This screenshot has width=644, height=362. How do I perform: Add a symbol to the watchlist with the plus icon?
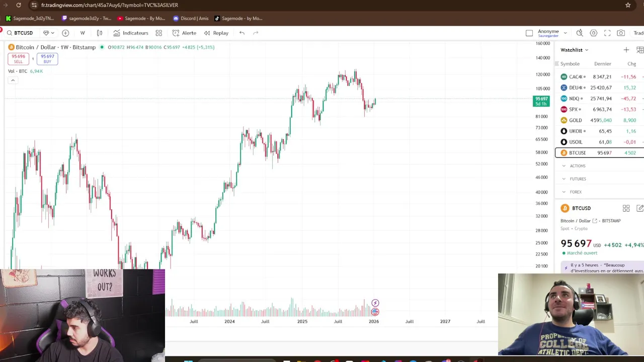click(x=626, y=50)
